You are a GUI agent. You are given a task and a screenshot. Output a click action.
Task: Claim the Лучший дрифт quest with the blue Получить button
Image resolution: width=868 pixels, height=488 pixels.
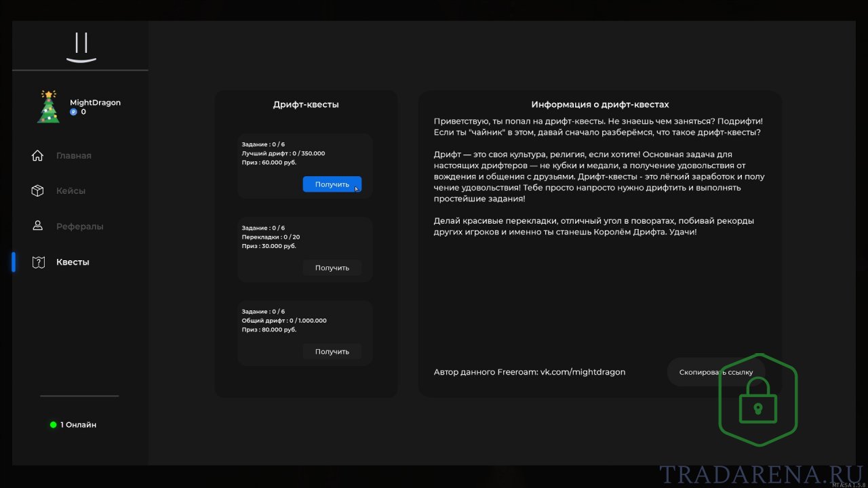(x=332, y=184)
